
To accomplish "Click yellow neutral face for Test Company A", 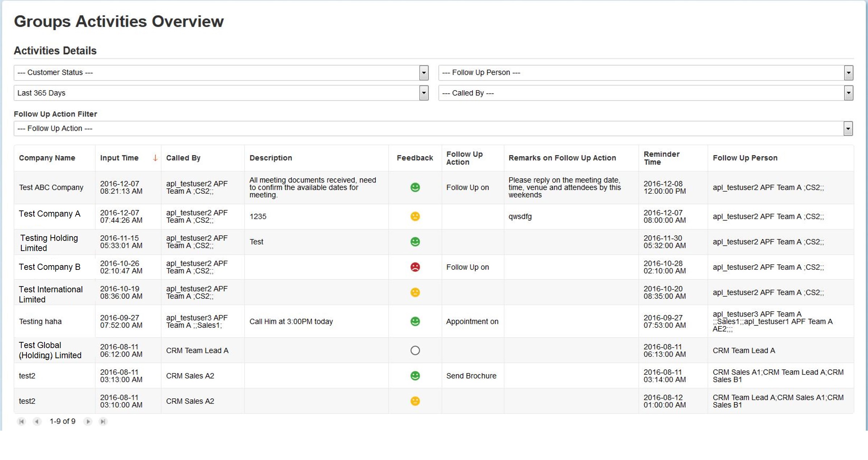I will click(x=415, y=216).
